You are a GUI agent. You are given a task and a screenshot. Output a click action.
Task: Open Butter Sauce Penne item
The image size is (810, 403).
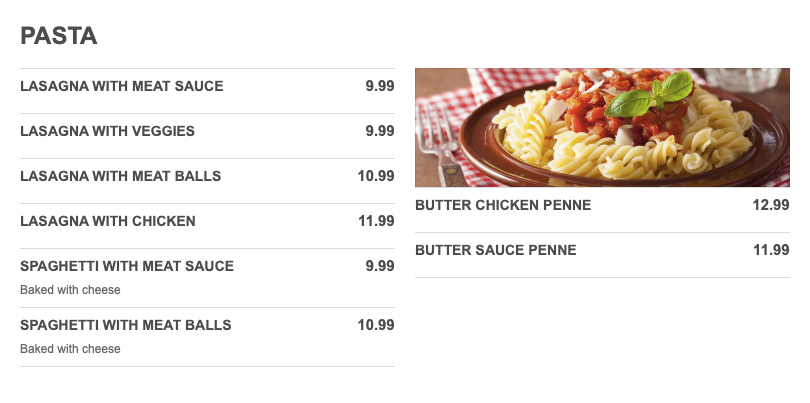496,250
